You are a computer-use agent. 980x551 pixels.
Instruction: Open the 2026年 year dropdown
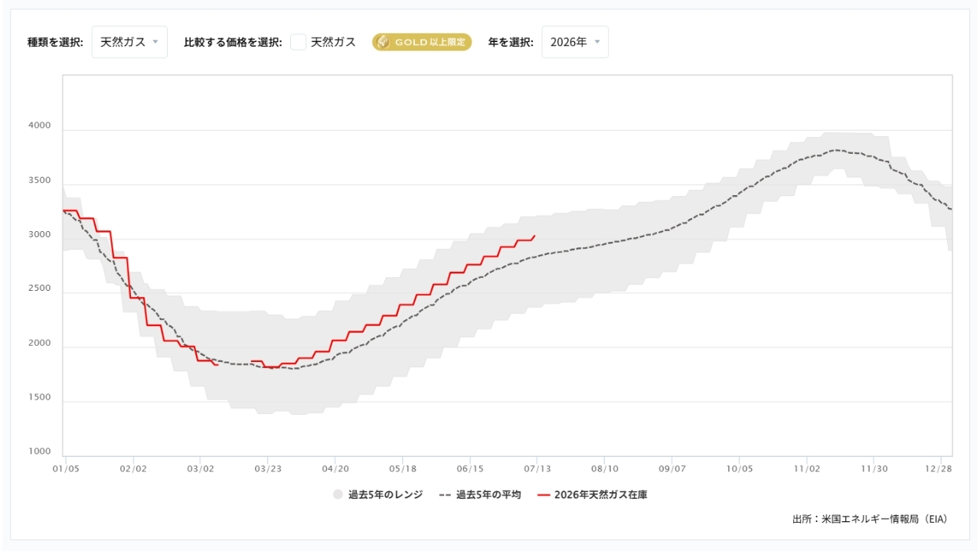coord(575,42)
